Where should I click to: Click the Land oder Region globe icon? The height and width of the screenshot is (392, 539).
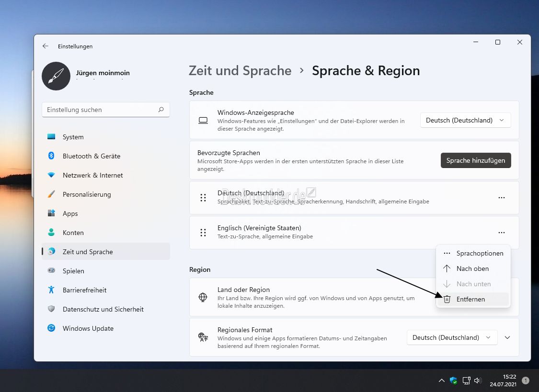pos(203,297)
